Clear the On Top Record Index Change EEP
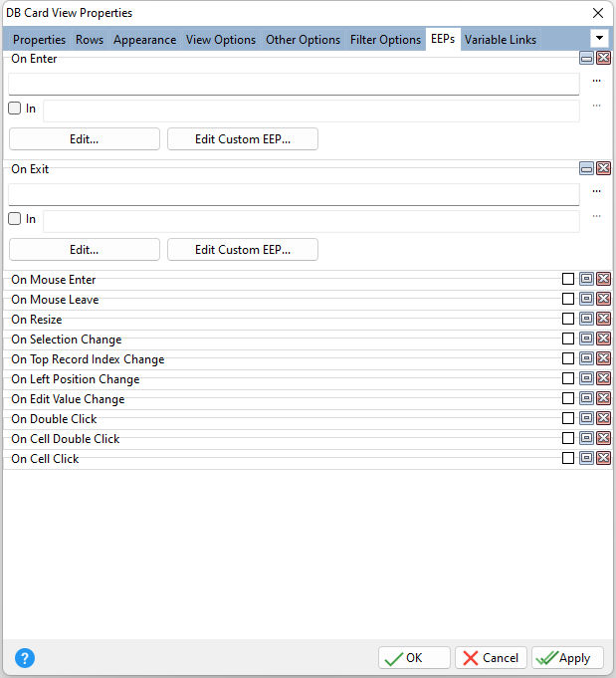Viewport: 616px width, 678px height. pyautogui.click(x=603, y=358)
